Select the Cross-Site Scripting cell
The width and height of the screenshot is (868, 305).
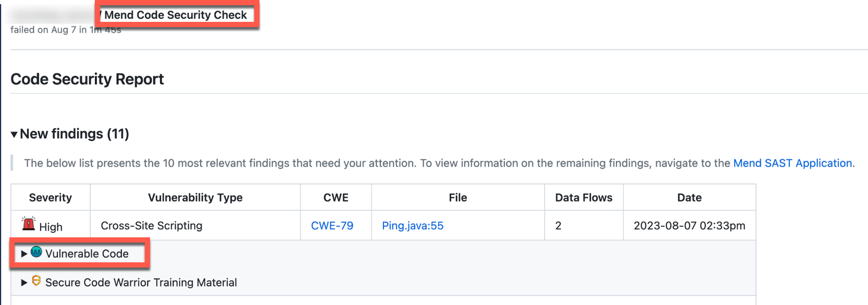click(x=152, y=226)
